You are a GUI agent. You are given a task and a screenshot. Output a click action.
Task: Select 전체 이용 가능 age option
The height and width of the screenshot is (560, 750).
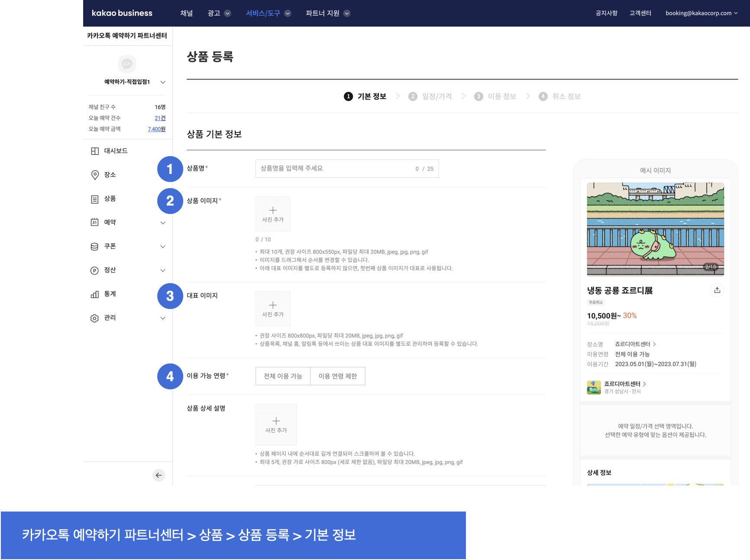click(283, 376)
